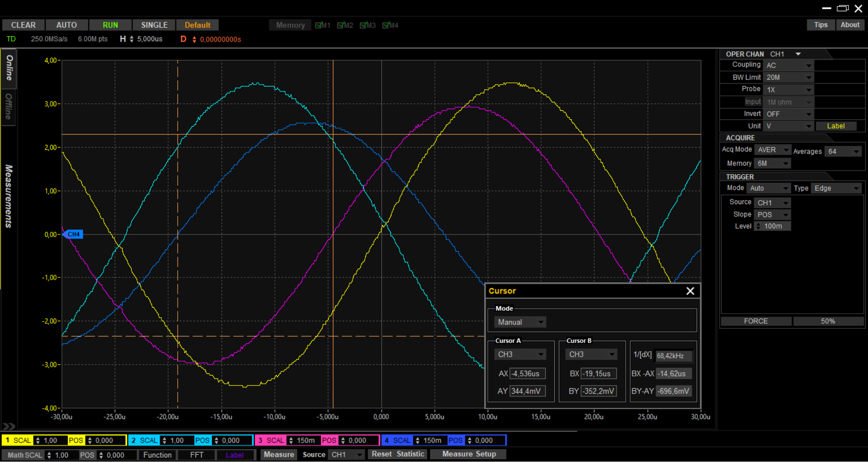Viewport: 868px width, 462px height.
Task: Open the Averages 64 dropdown
Action: click(843, 152)
